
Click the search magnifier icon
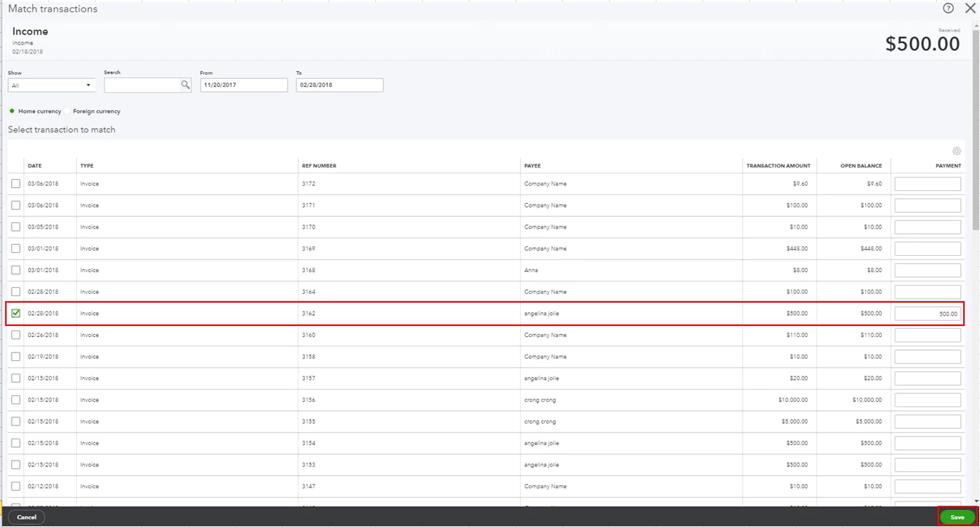[185, 85]
